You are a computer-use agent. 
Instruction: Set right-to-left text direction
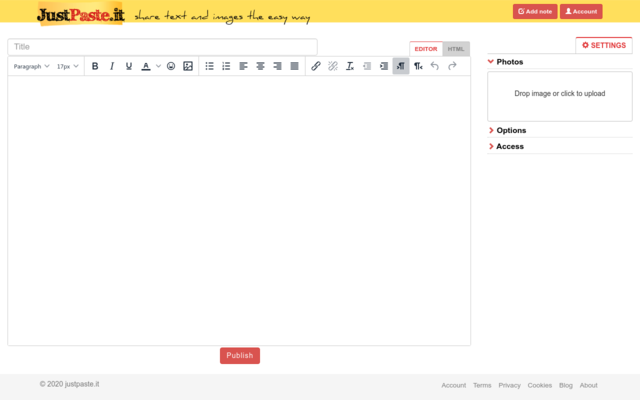click(418, 66)
